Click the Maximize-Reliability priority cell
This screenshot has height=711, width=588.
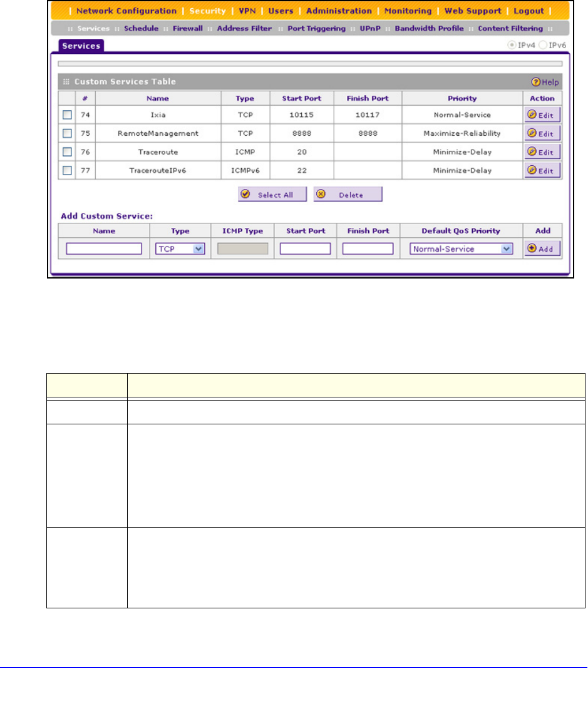point(462,133)
